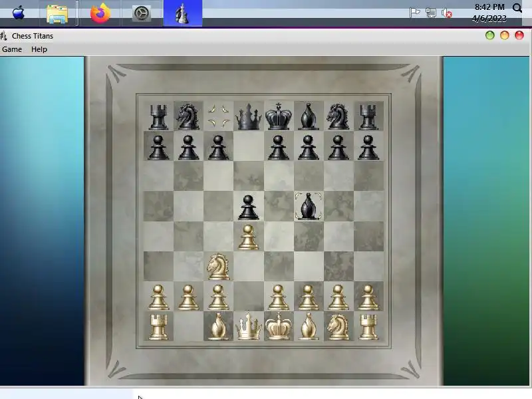Select the white pawn on b2
Image resolution: width=532 pixels, height=399 pixels.
click(188, 297)
